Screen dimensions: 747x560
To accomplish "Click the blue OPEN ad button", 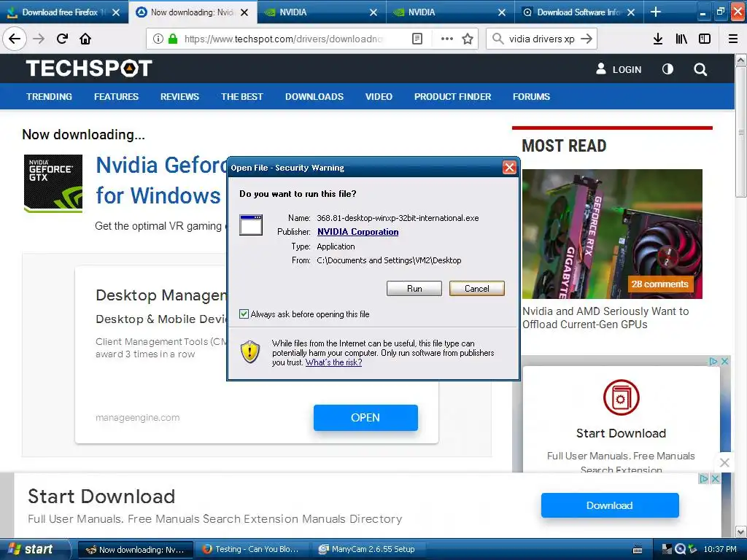I will (x=365, y=418).
